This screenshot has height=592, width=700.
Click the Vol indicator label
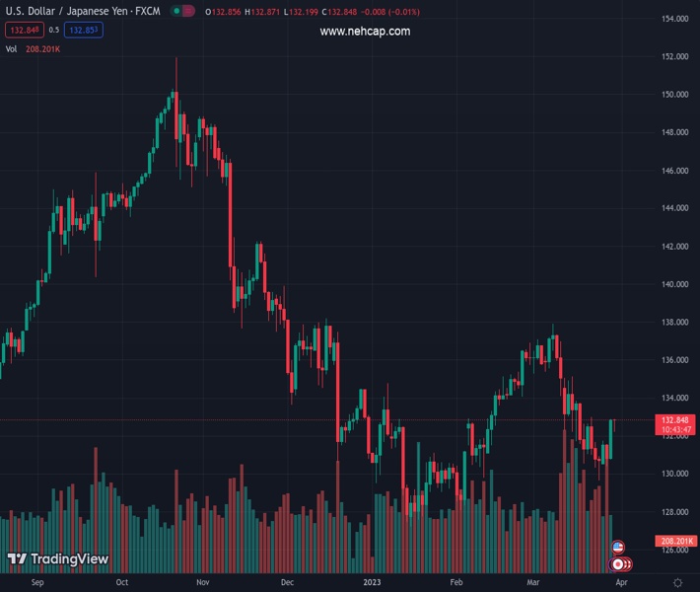[11, 48]
